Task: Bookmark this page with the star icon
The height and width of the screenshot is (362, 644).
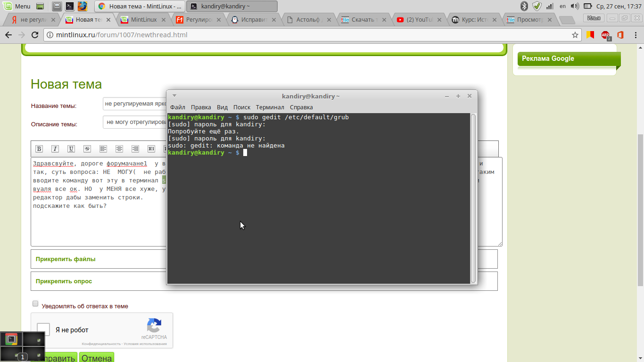Action: click(575, 35)
